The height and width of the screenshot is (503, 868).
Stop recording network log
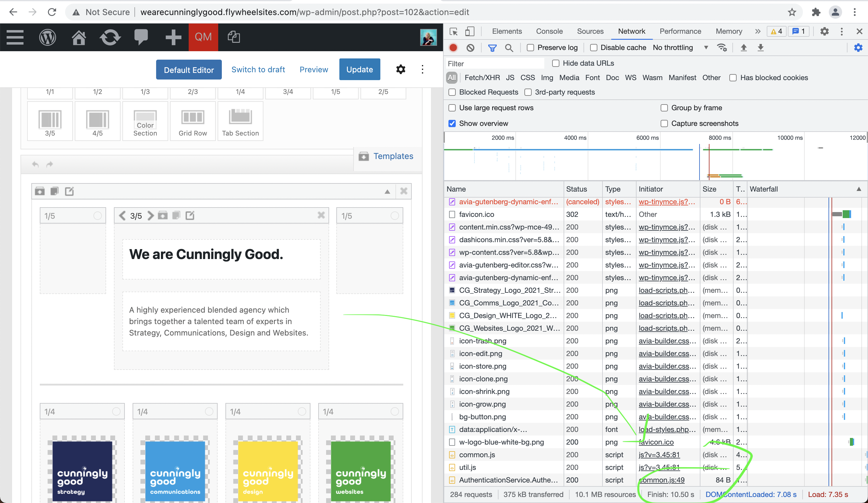click(x=453, y=48)
